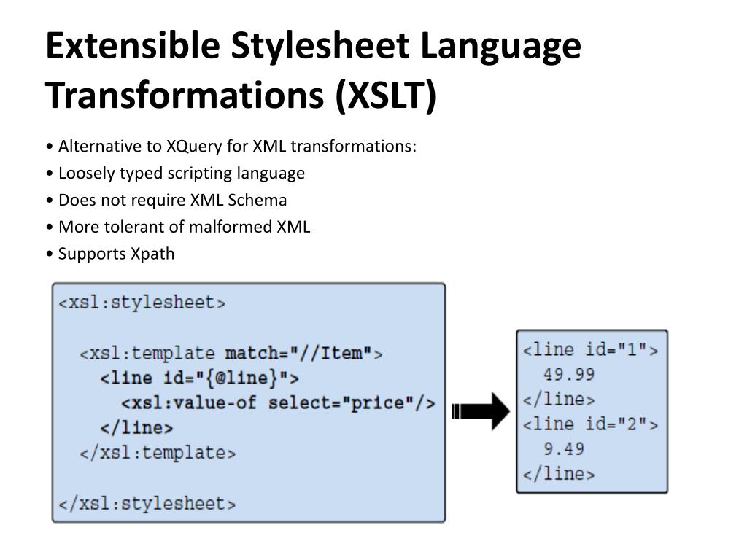The width and height of the screenshot is (747, 560).
Task: Click bullet 'Loosely typed scripting language'
Action: 182,174
